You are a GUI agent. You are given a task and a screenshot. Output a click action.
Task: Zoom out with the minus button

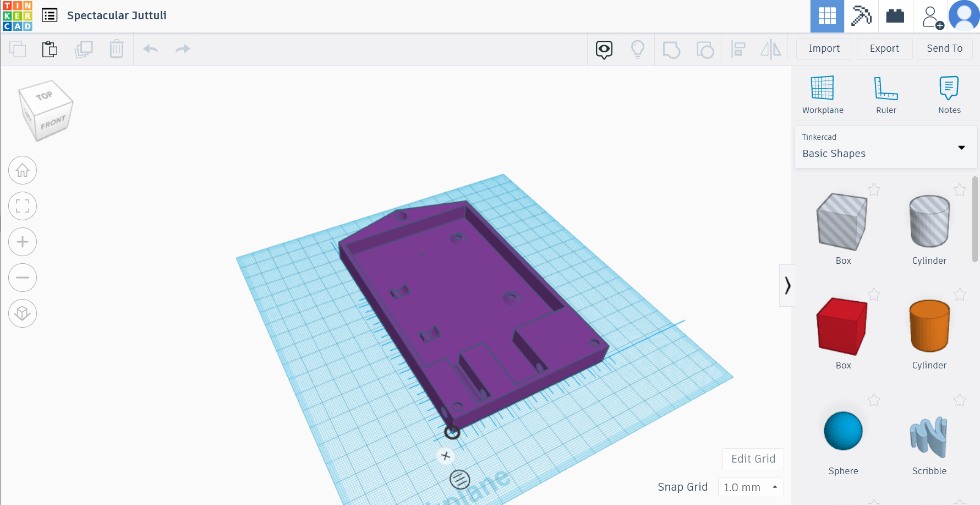pyautogui.click(x=23, y=278)
